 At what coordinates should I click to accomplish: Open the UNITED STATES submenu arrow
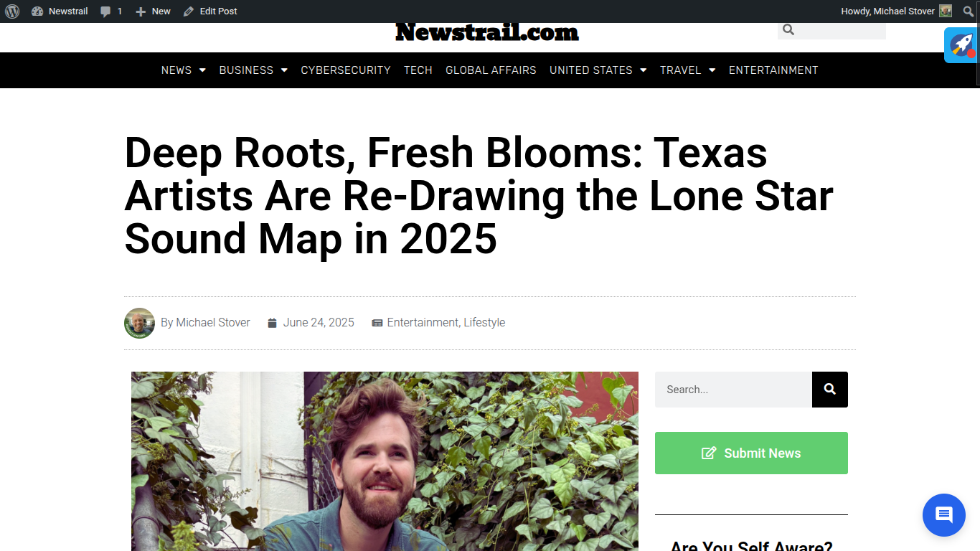pyautogui.click(x=644, y=70)
